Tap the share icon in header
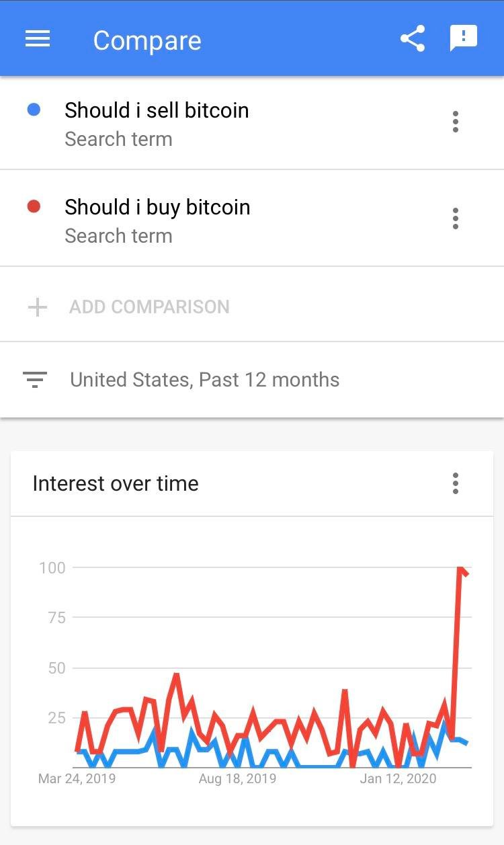Screen dimensions: 504x845 point(413,39)
